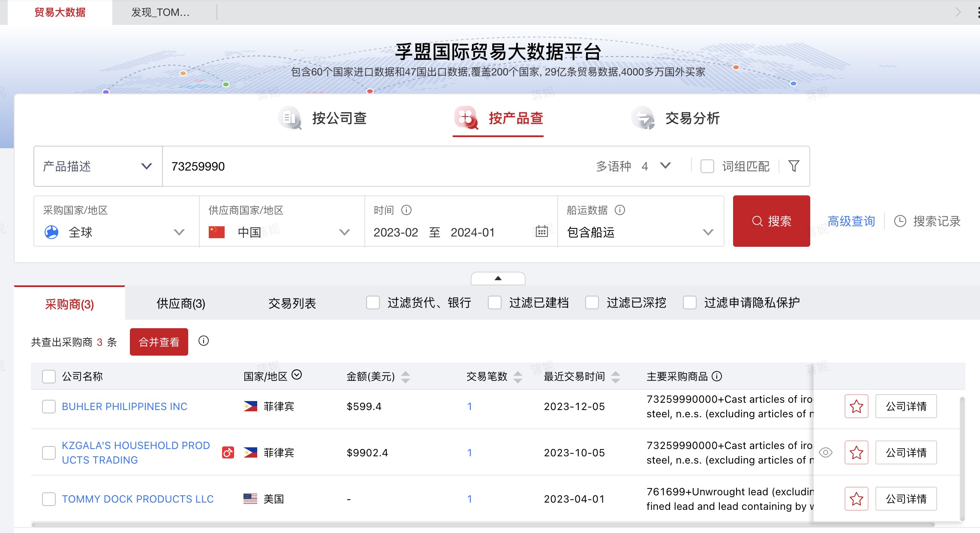Open the calendar date picker icon
The height and width of the screenshot is (533, 980).
coord(541,231)
